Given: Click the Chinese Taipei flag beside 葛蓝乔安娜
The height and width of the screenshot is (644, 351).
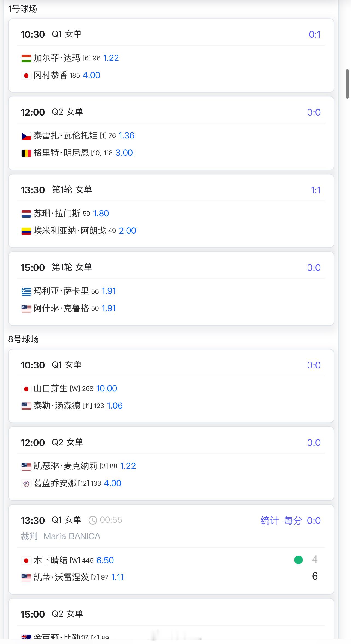Looking at the screenshot, I should (26, 484).
